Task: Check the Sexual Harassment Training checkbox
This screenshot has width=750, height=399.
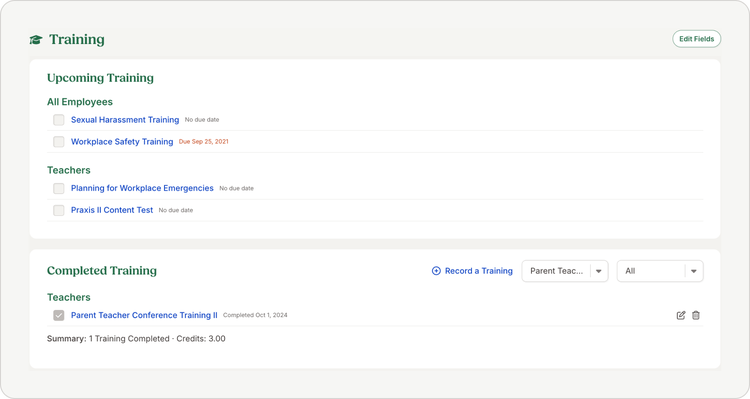Action: [59, 120]
